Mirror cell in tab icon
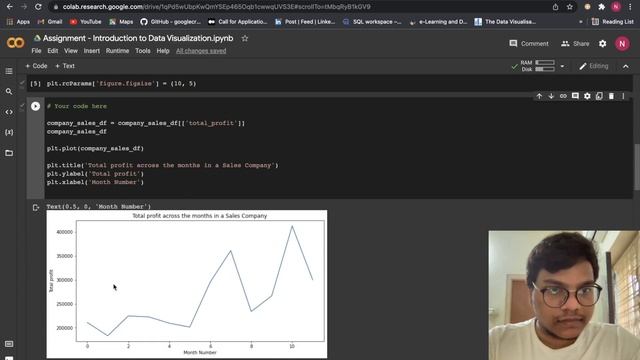Image resolution: width=640 pixels, height=360 pixels. (599, 96)
